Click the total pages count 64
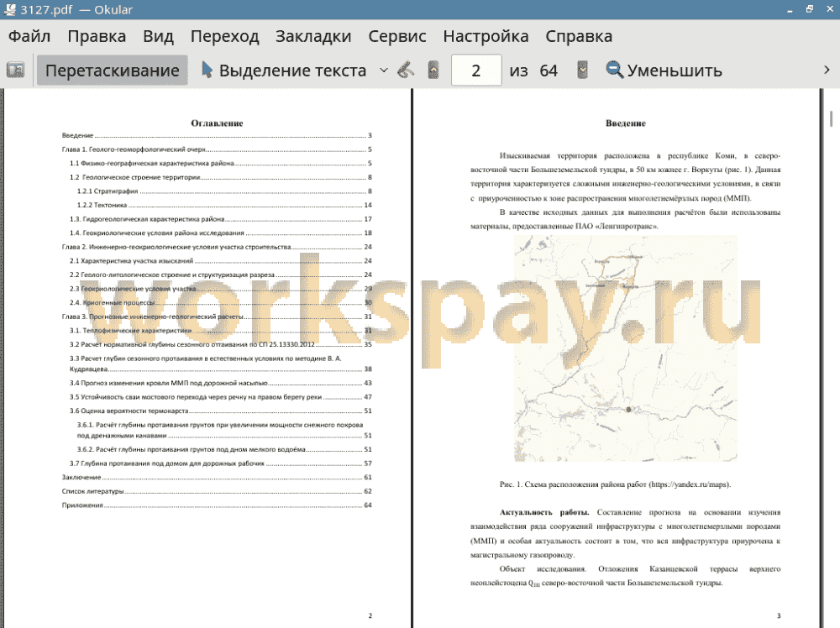 point(549,71)
